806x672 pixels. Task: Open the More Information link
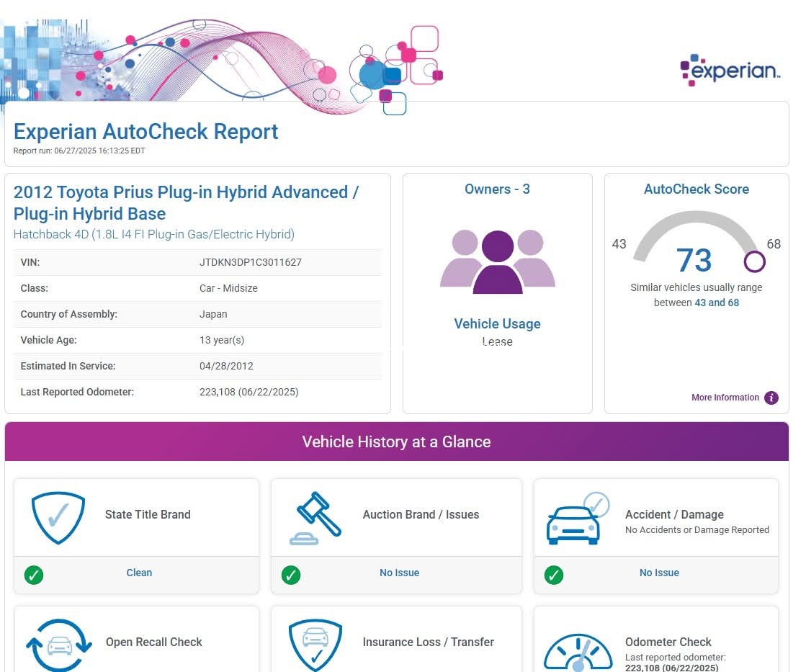[725, 398]
